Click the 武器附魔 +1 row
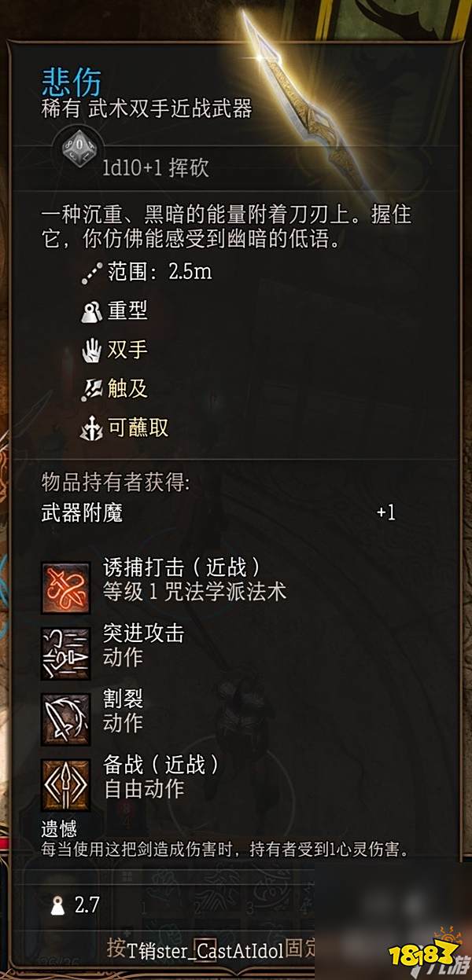The width and height of the screenshot is (472, 980). point(219,514)
